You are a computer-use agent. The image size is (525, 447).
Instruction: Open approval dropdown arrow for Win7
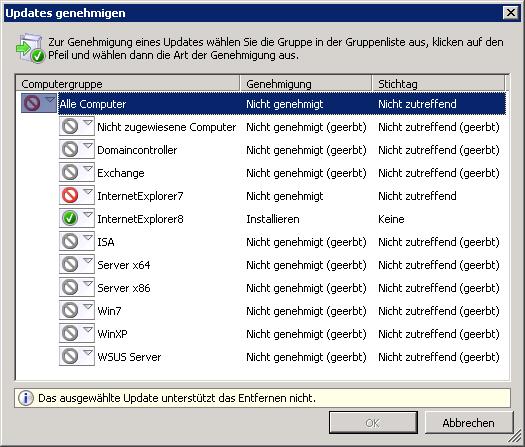[x=88, y=306]
